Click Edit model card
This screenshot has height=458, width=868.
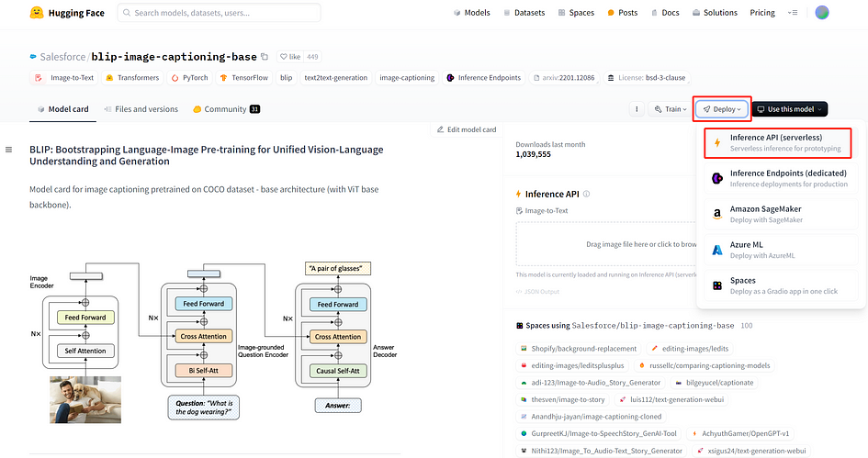pyautogui.click(x=466, y=129)
